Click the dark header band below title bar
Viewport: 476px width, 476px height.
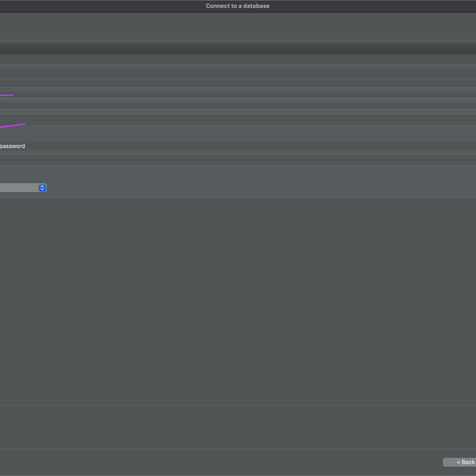point(238,49)
